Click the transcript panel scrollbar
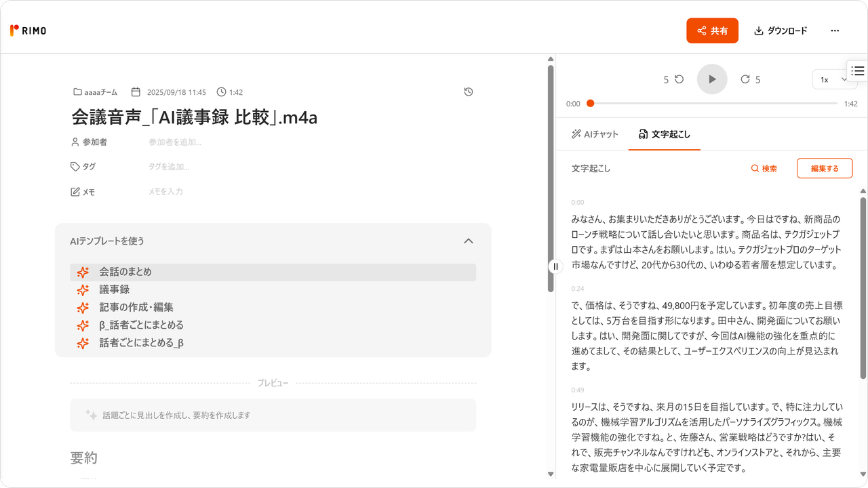Viewport: 868px width, 488px height. point(863,288)
